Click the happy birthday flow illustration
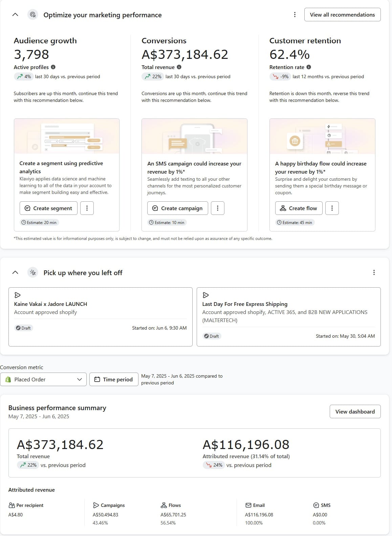The height and width of the screenshot is (536, 392). [322, 136]
